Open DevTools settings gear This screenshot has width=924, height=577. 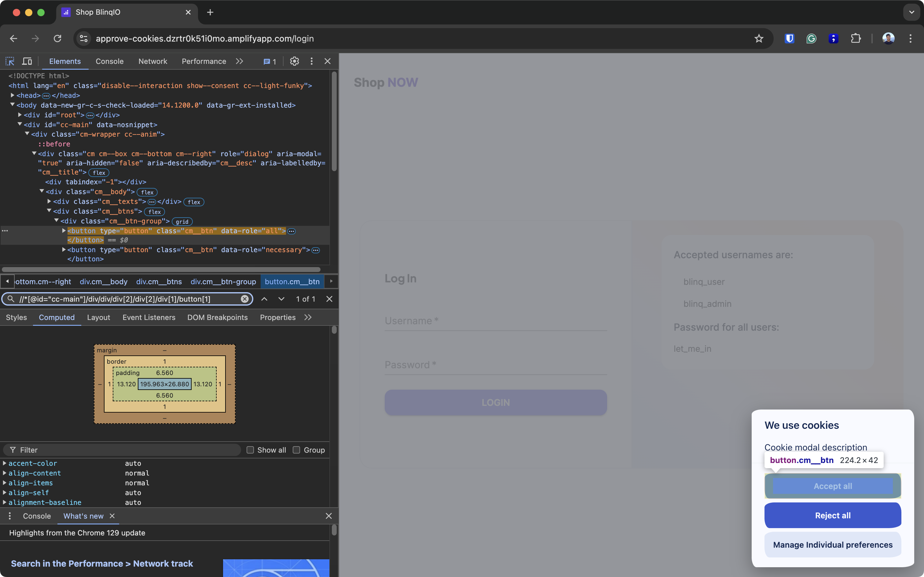point(294,61)
